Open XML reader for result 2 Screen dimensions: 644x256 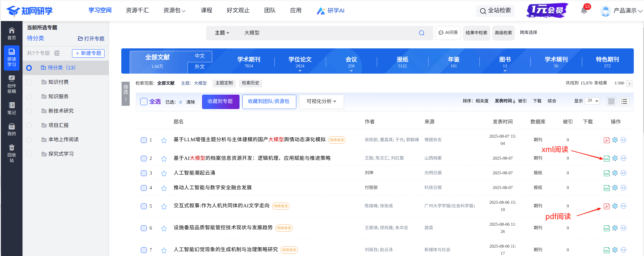(606, 158)
